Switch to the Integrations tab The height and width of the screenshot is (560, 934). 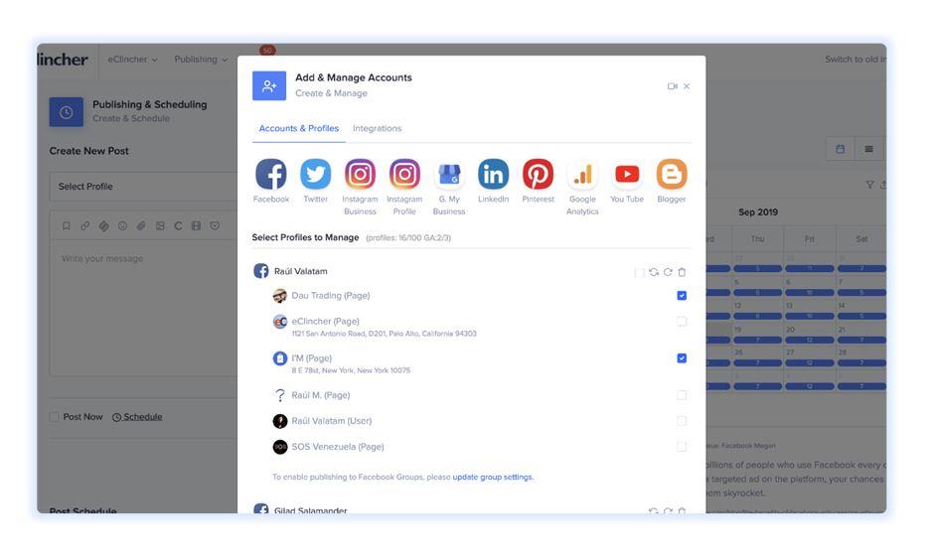point(377,128)
